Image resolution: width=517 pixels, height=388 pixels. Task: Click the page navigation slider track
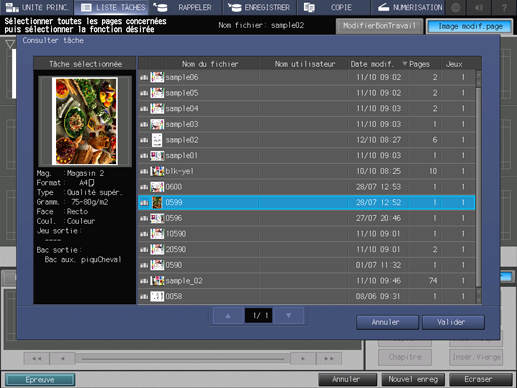pyautogui.click(x=183, y=359)
